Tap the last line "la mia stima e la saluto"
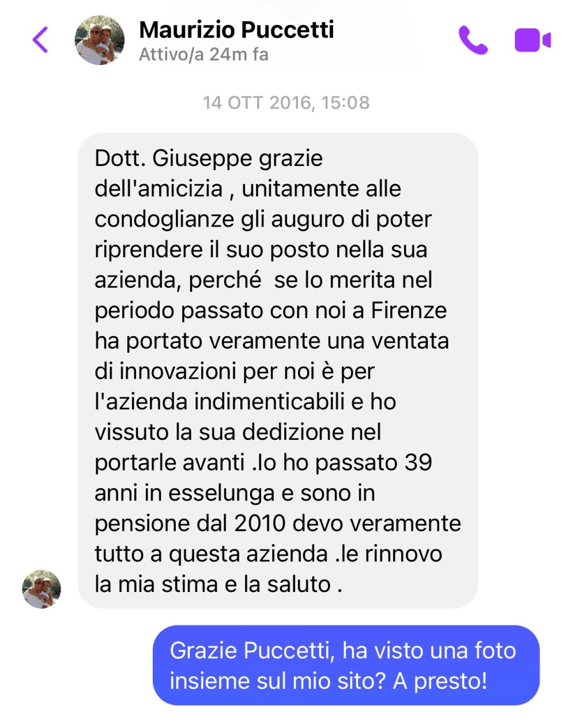The height and width of the screenshot is (728, 573). pyautogui.click(x=218, y=584)
